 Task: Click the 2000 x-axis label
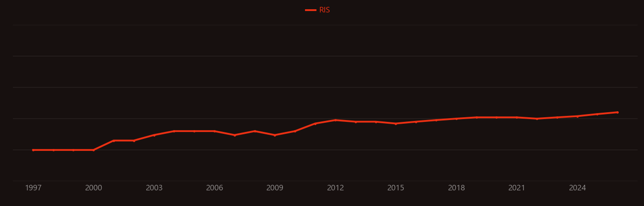pos(93,188)
